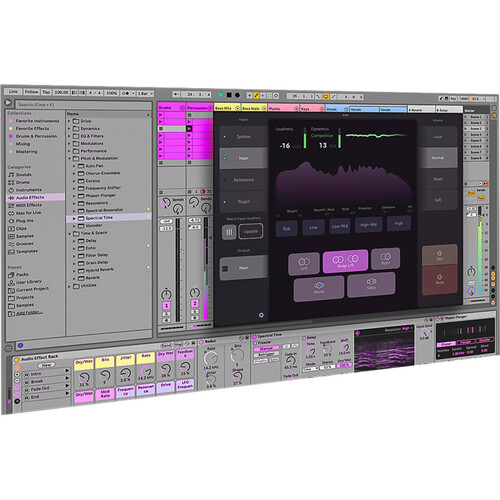Open the Max for Live category
Image resolution: width=500 pixels, height=500 pixels.
tap(25, 213)
